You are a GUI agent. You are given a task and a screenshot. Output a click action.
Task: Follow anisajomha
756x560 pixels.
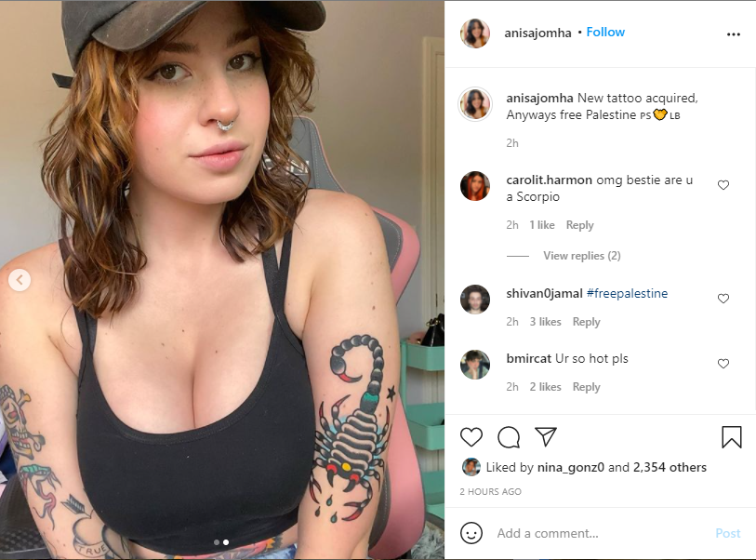pyautogui.click(x=605, y=33)
